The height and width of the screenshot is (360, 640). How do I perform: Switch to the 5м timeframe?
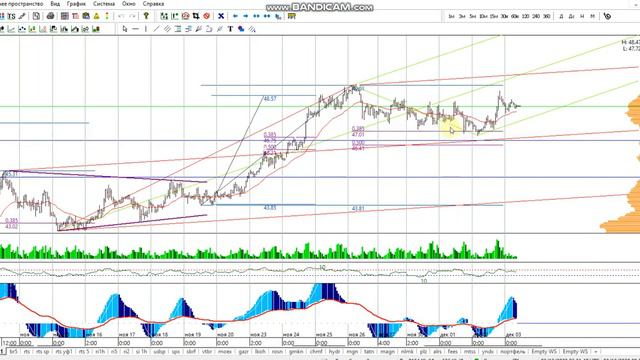click(473, 16)
